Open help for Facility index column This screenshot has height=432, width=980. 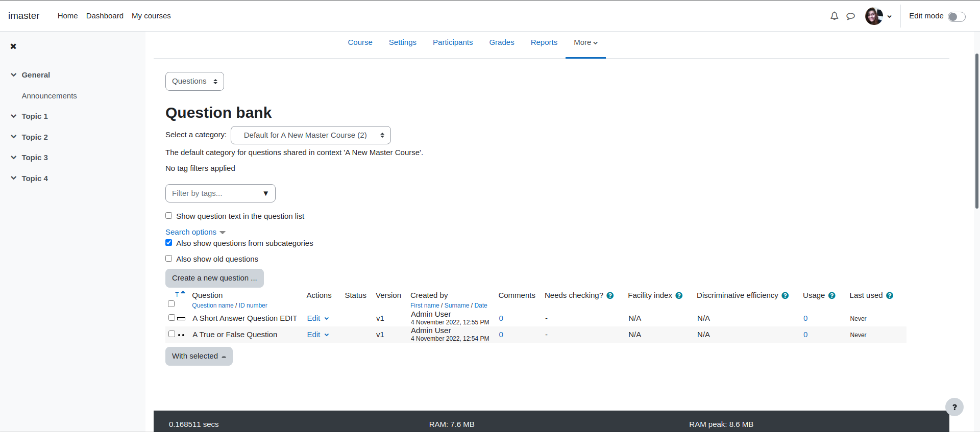coord(679,296)
